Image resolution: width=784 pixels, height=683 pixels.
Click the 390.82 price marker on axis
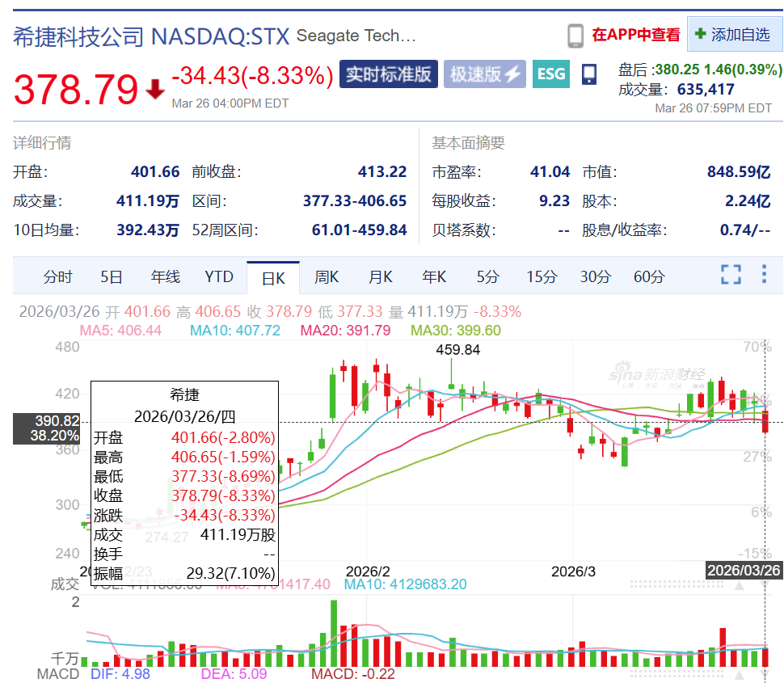point(47,428)
